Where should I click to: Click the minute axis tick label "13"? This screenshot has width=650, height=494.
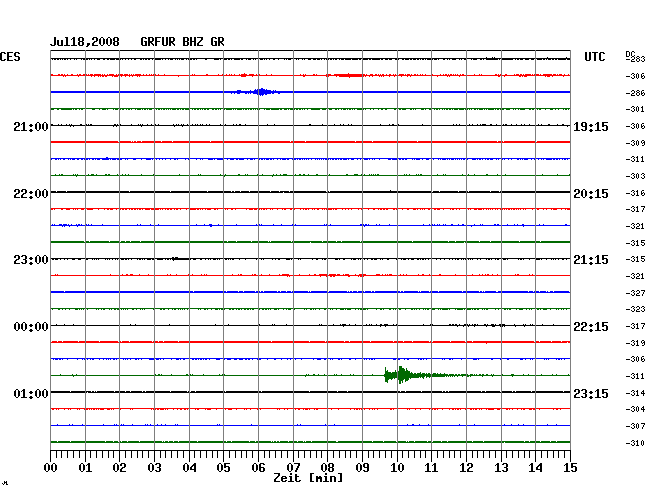(501, 468)
